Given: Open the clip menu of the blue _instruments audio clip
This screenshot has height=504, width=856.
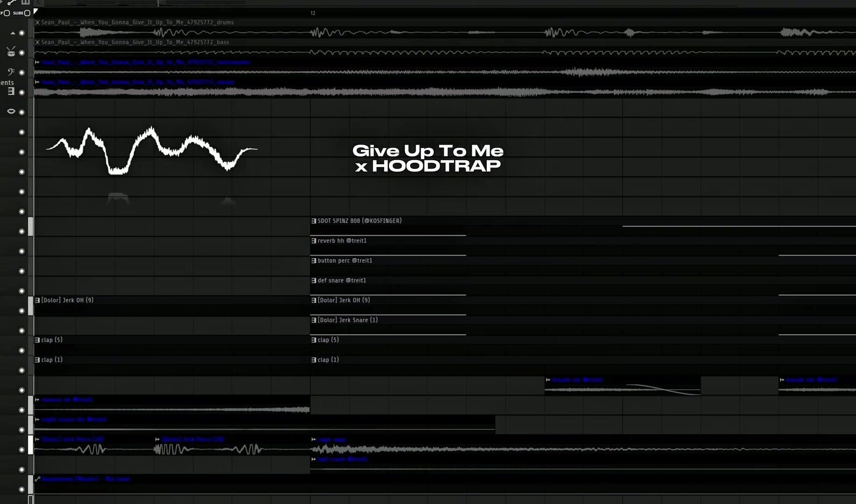Looking at the screenshot, I should [37, 62].
